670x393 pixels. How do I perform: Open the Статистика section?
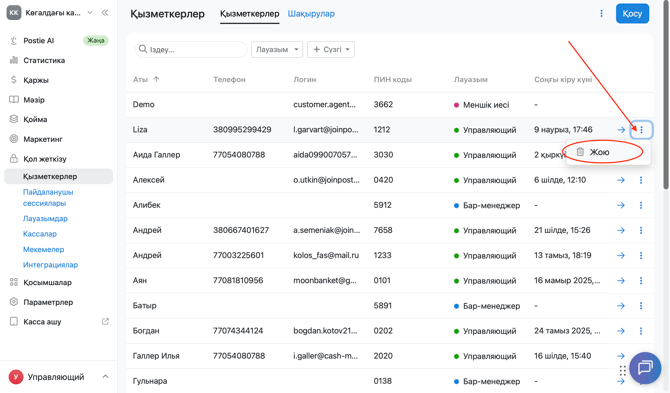point(44,60)
